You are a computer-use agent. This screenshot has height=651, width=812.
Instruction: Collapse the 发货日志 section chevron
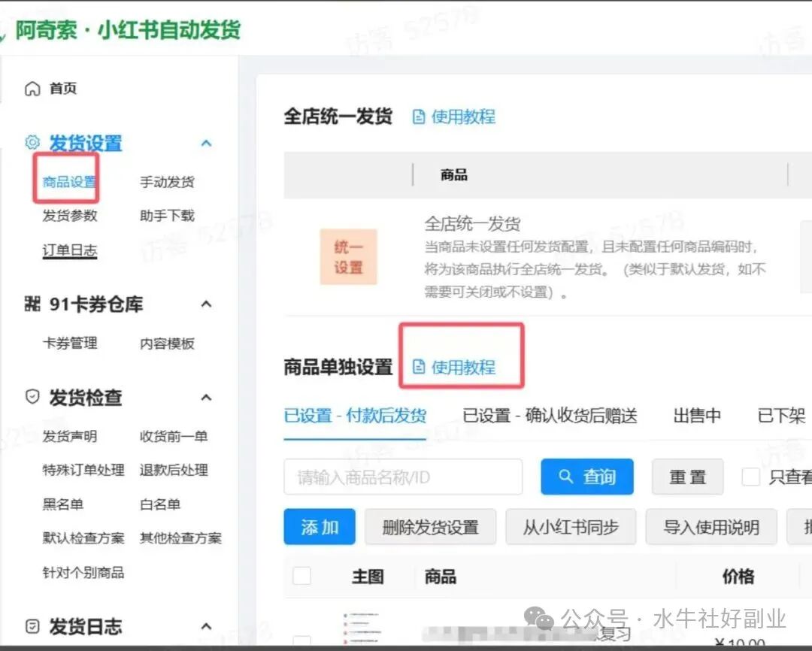point(206,626)
